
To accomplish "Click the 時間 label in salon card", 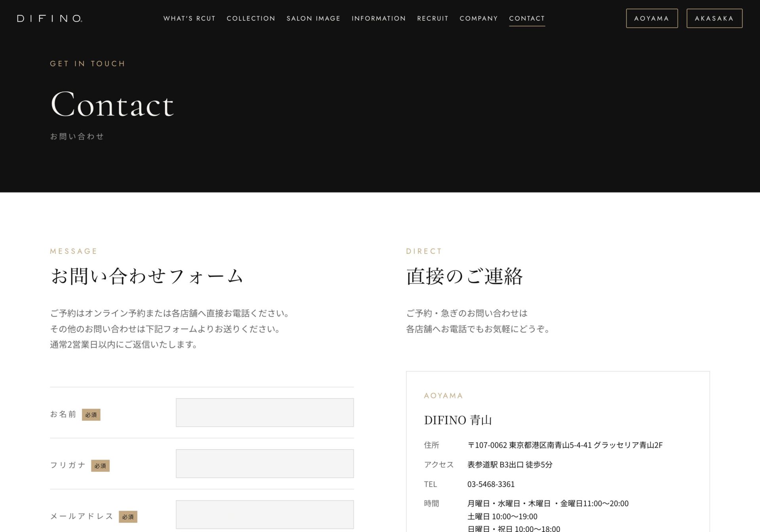I will pos(431,503).
